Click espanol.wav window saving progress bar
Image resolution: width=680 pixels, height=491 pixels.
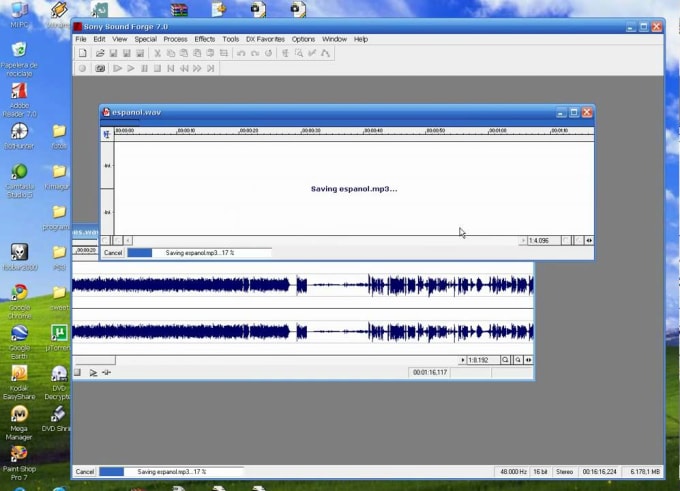tap(199, 253)
